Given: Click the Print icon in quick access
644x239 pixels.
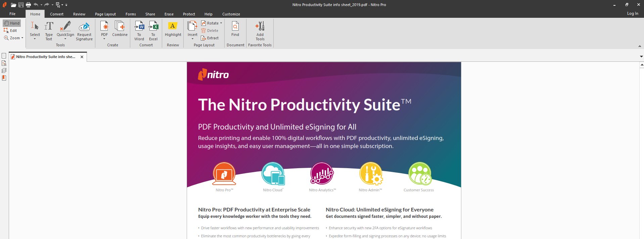Looking at the screenshot, I should click(28, 5).
